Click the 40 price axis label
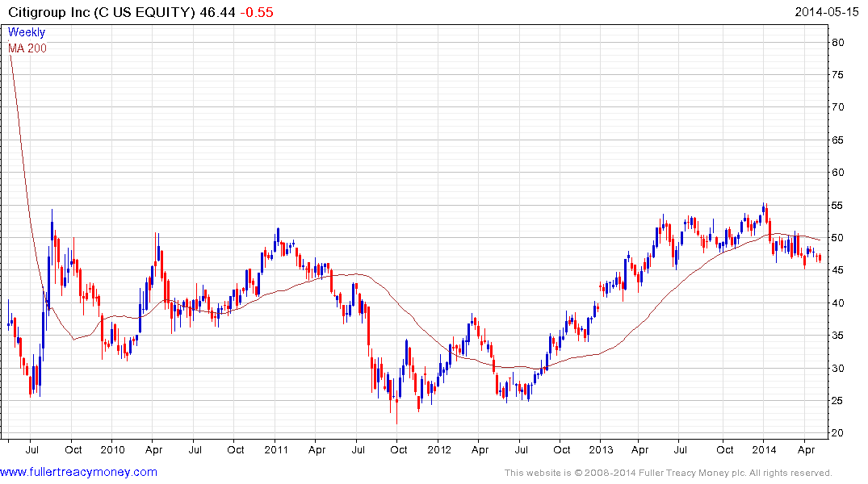The height and width of the screenshot is (484, 868). click(837, 302)
